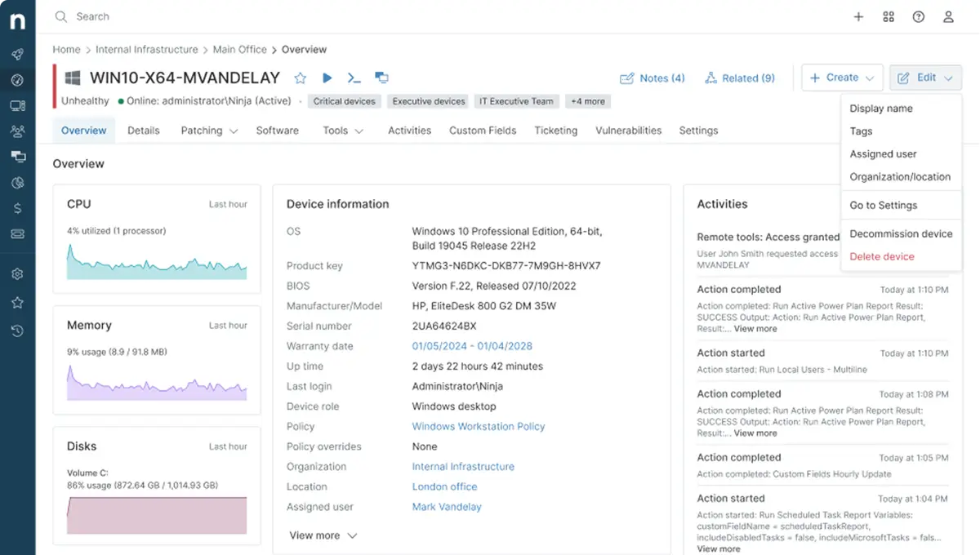Expand View more under Device information
980x555 pixels.
(323, 535)
